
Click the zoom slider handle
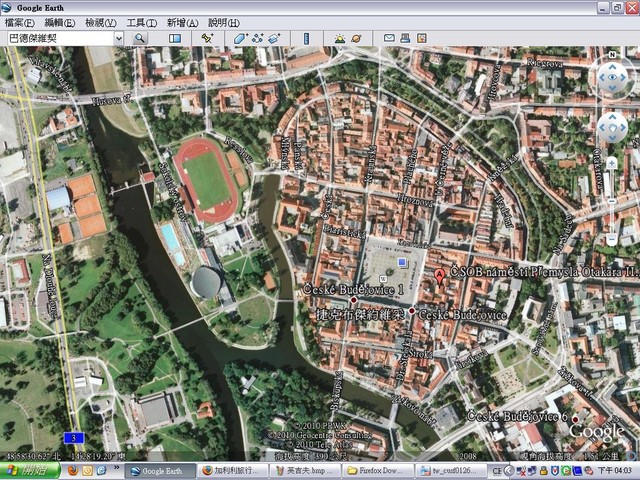611,201
